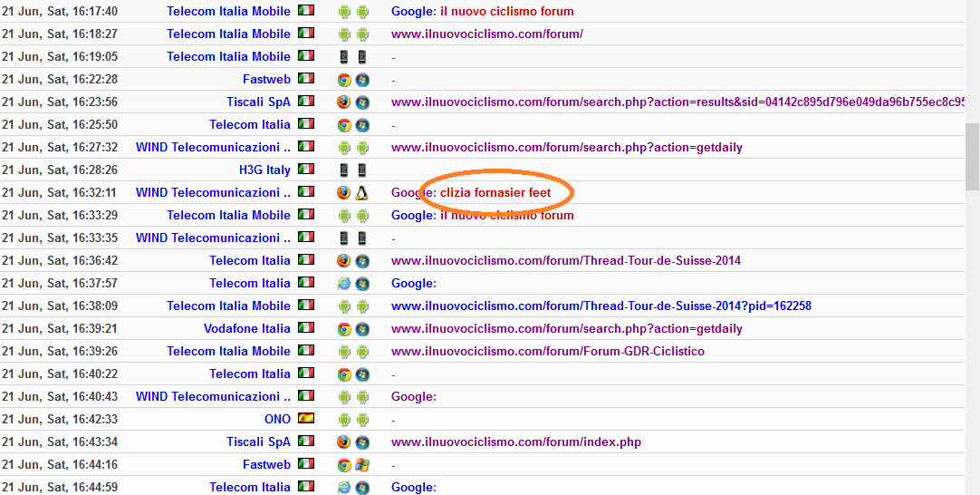Click the second Android icon in the 16:27:32 WIND row

click(x=362, y=148)
